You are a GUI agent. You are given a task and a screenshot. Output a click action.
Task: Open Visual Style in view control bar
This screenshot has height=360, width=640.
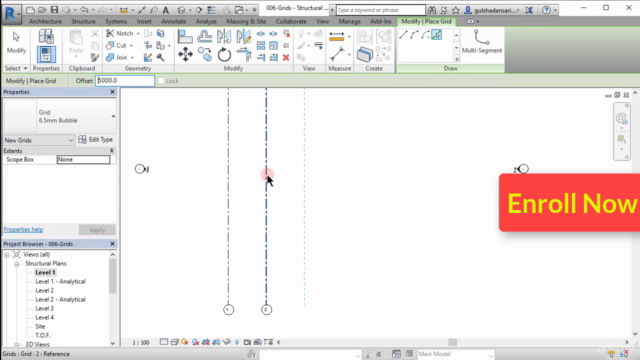tap(174, 342)
